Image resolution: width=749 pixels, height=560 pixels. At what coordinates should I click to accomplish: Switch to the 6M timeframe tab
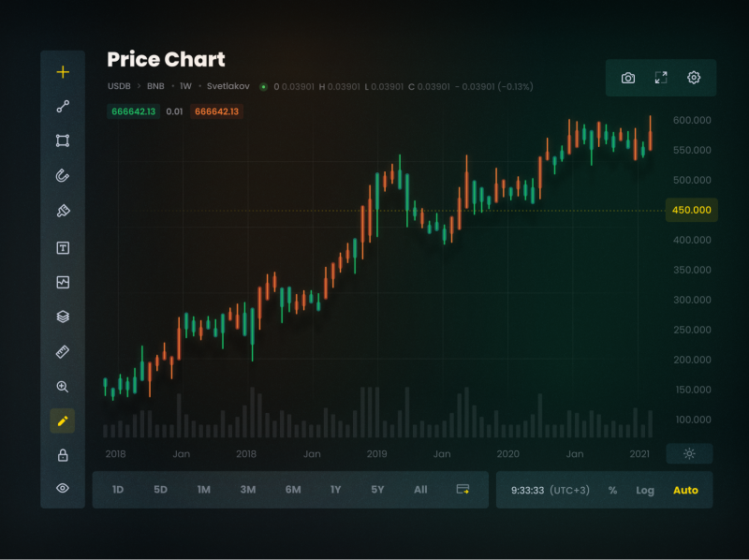(291, 489)
